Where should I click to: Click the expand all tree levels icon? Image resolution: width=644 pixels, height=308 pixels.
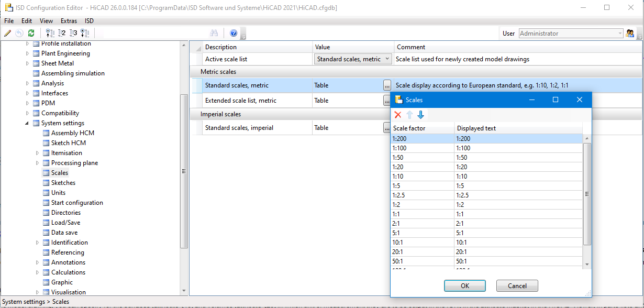click(85, 33)
